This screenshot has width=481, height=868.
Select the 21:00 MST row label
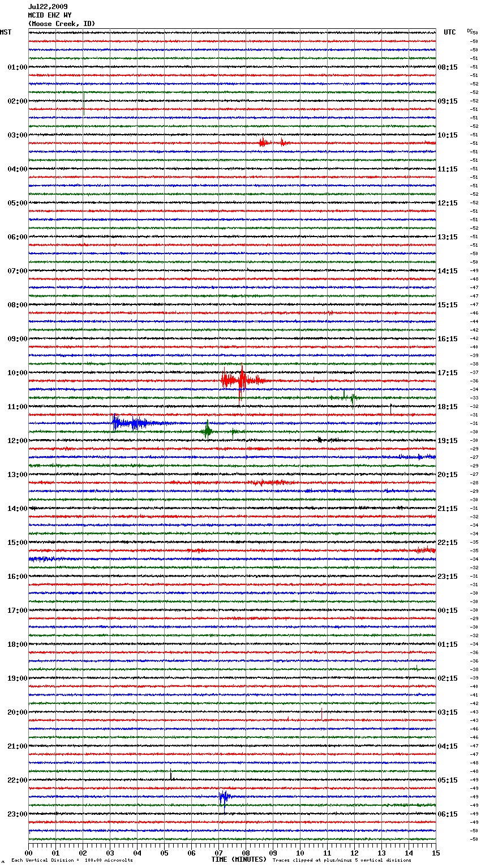click(x=18, y=746)
